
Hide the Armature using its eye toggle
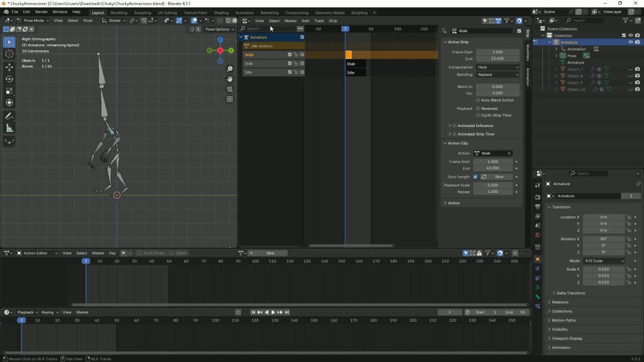630,42
